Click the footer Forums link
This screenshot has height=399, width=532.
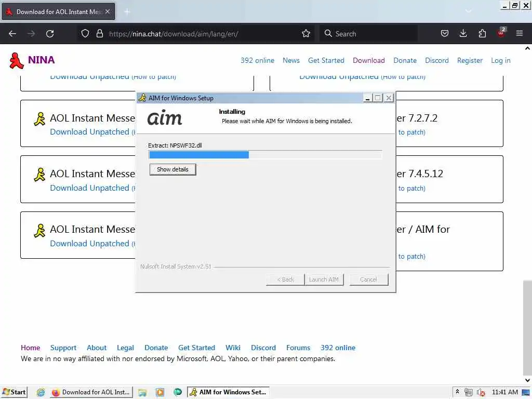pyautogui.click(x=298, y=348)
